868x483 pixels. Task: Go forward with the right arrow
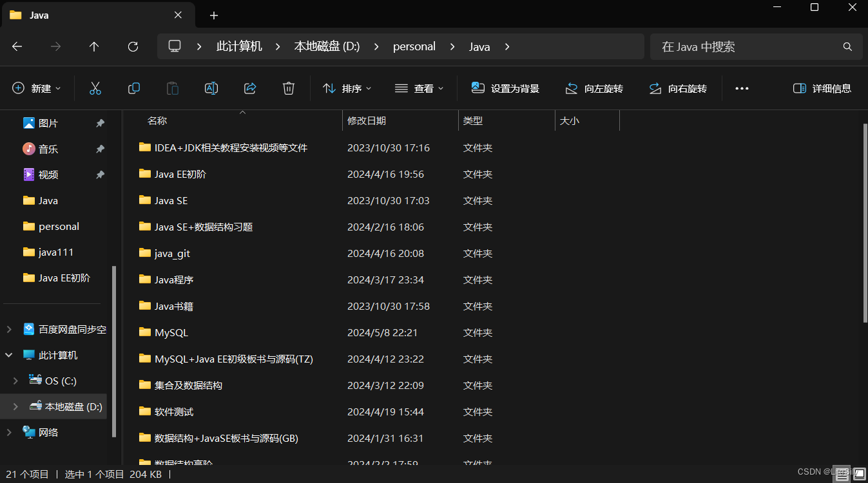(x=56, y=46)
